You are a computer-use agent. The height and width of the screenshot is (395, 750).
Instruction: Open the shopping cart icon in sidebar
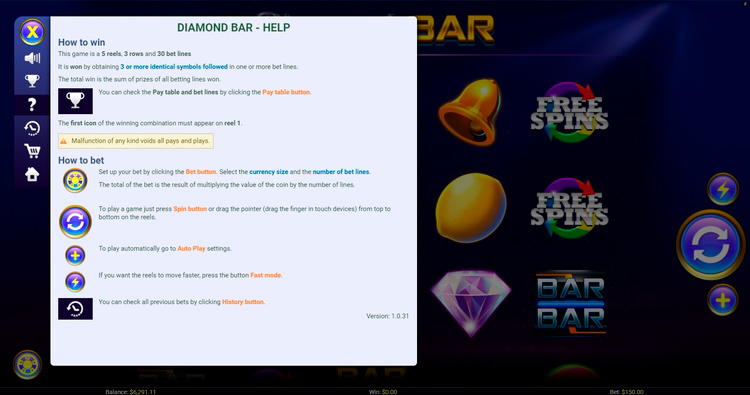coord(32,151)
